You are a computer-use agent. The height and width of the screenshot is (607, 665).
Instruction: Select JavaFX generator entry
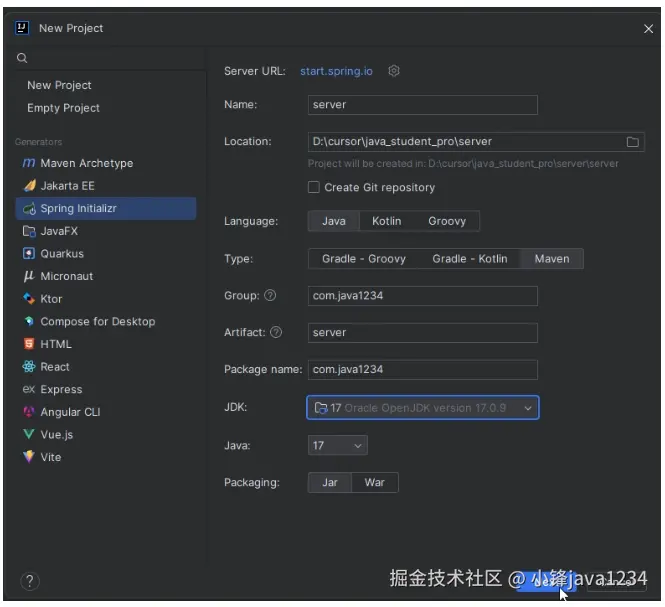point(106,231)
